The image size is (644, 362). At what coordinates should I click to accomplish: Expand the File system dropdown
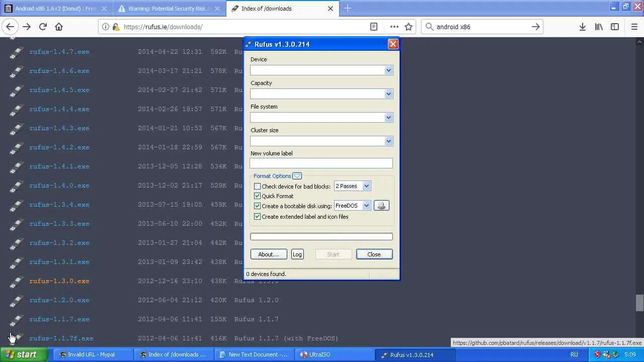click(388, 118)
